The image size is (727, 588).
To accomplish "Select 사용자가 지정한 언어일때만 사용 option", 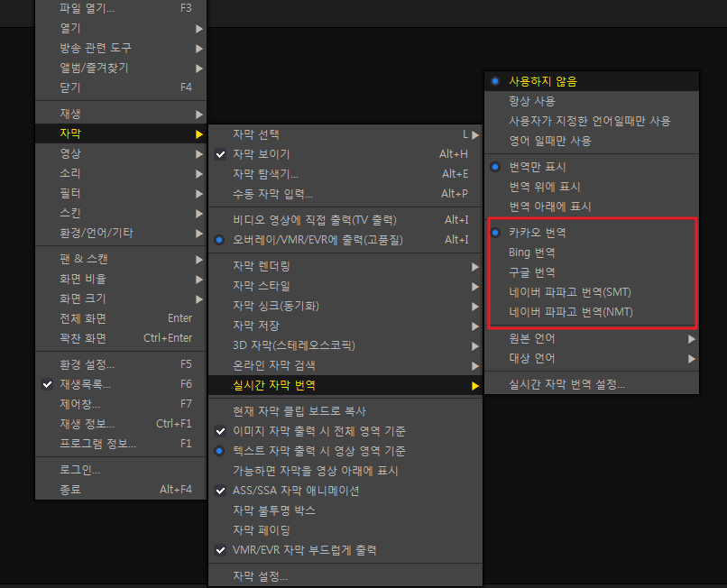I will point(592,122).
